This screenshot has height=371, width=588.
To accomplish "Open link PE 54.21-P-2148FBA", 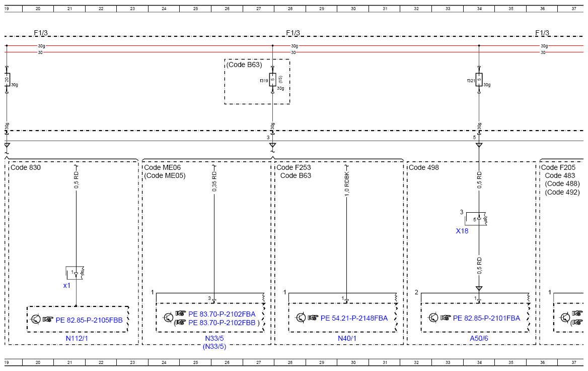I will tap(354, 318).
